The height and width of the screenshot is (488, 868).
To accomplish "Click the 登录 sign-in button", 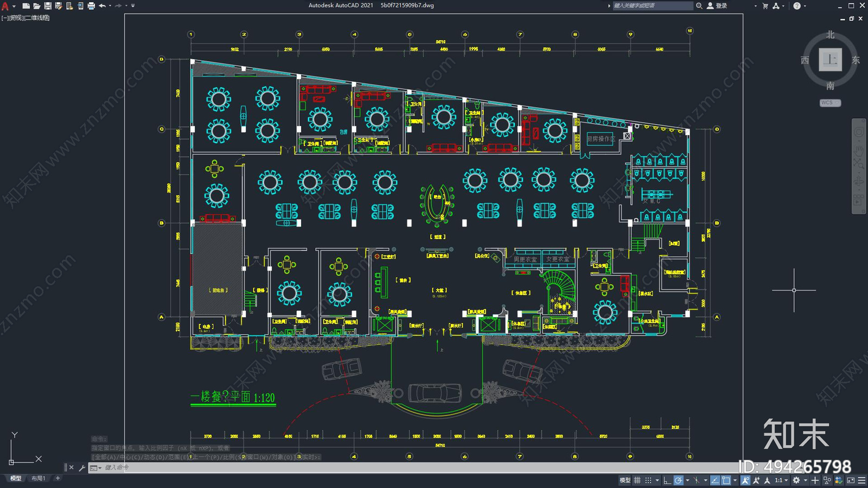I will pyautogui.click(x=717, y=6).
